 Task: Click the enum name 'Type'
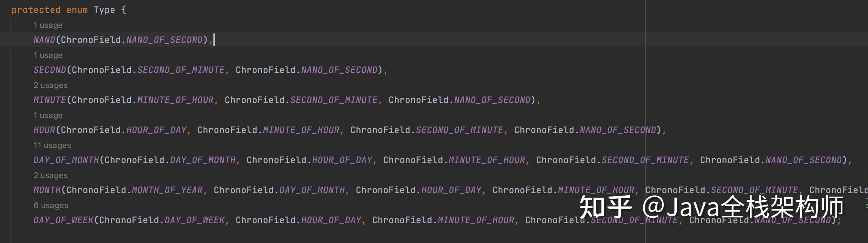pyautogui.click(x=104, y=10)
